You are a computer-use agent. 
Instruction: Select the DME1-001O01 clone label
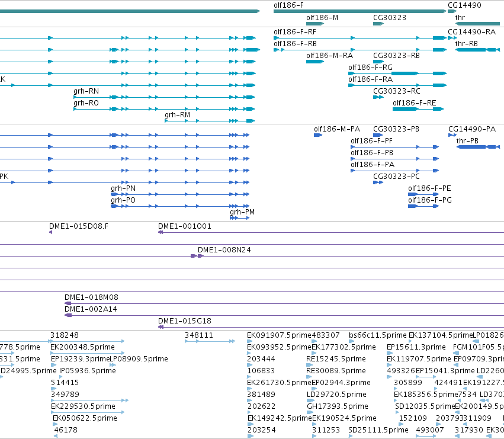click(185, 226)
